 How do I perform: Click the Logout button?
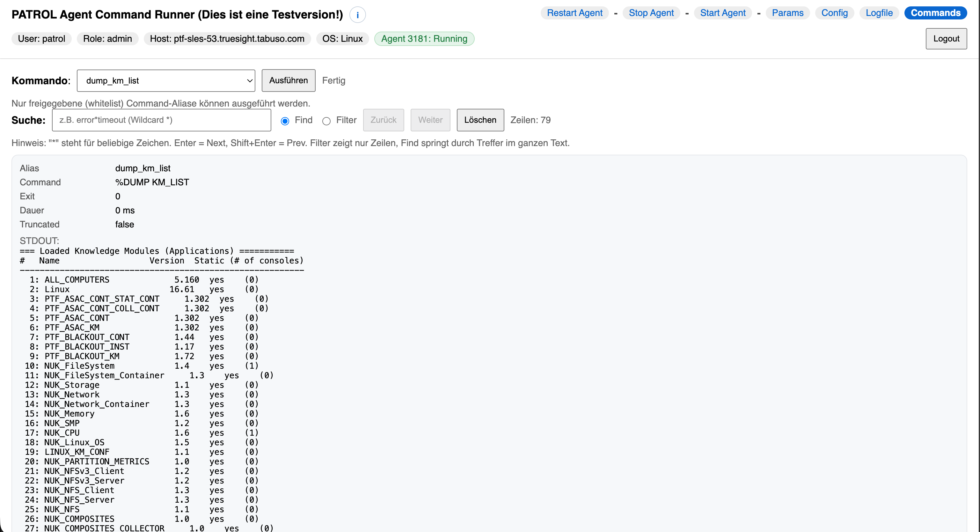946,39
